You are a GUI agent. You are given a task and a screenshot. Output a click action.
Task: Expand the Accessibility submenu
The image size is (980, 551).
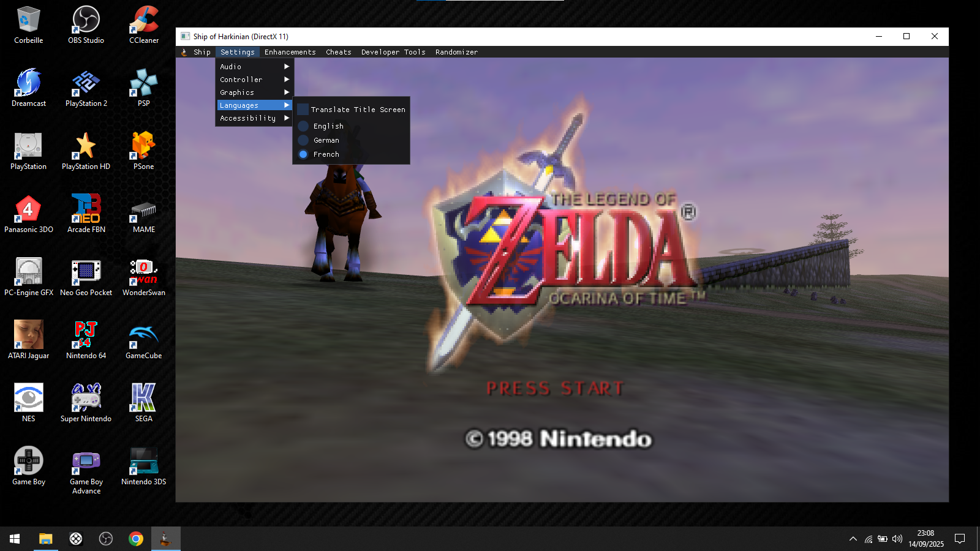(x=254, y=118)
